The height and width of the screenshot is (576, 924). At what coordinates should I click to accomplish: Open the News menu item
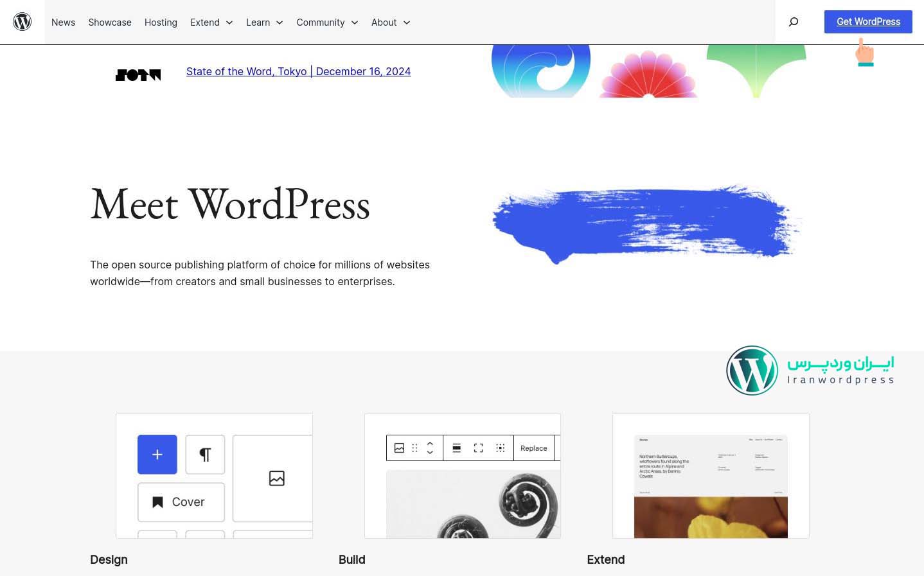click(x=63, y=22)
